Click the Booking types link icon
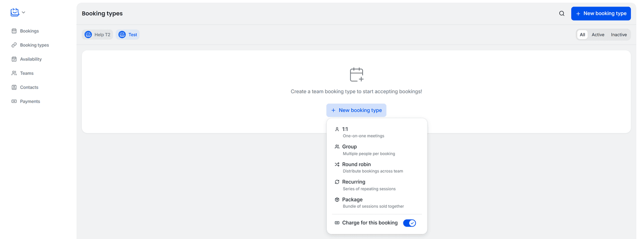 click(x=14, y=45)
